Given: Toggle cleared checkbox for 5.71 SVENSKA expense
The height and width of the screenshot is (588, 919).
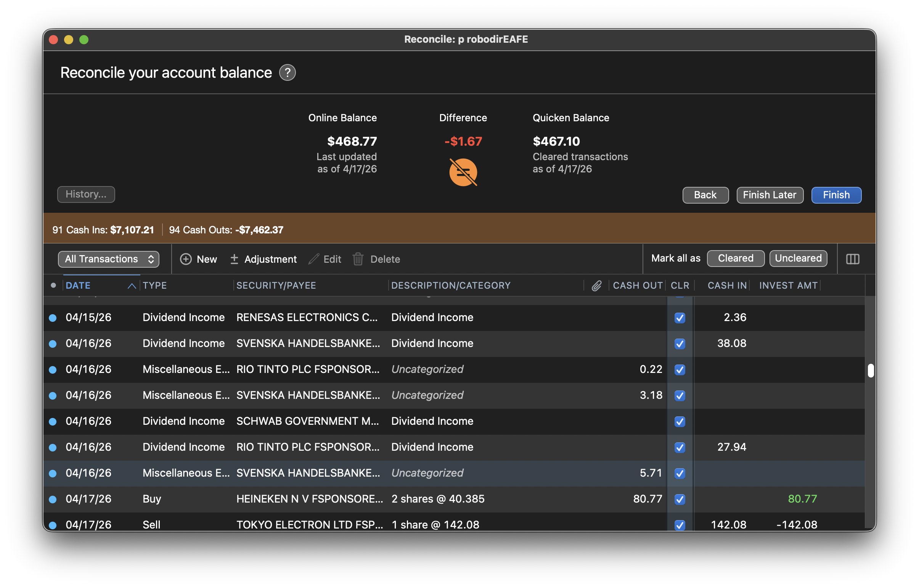Looking at the screenshot, I should pos(679,473).
